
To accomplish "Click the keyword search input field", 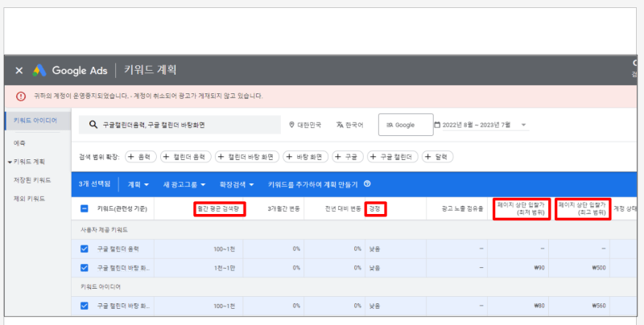I will pyautogui.click(x=180, y=125).
